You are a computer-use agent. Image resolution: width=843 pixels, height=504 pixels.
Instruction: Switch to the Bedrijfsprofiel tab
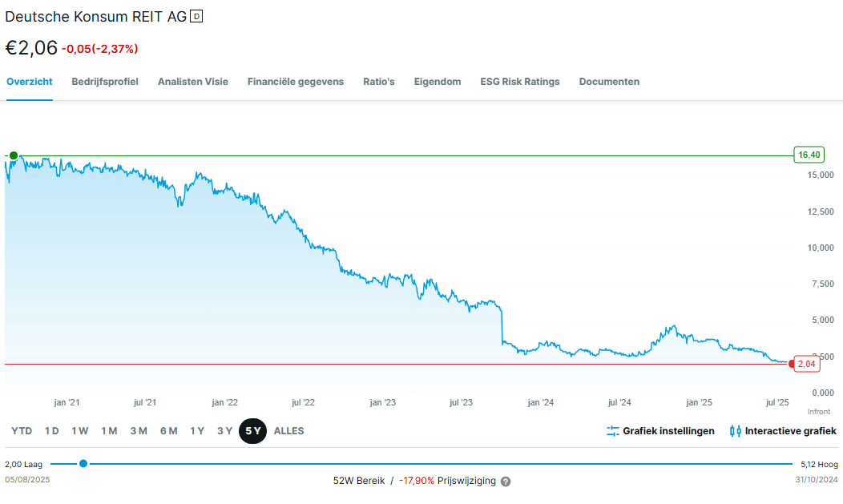click(x=105, y=82)
